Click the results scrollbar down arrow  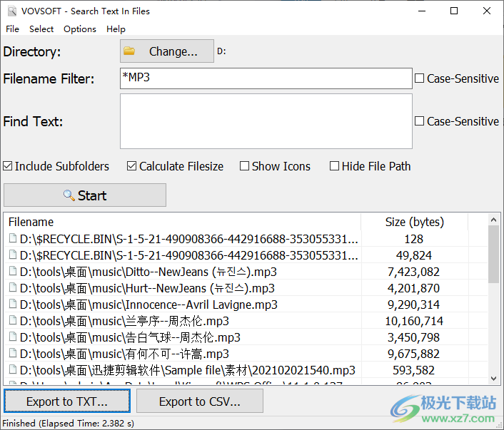pos(494,378)
